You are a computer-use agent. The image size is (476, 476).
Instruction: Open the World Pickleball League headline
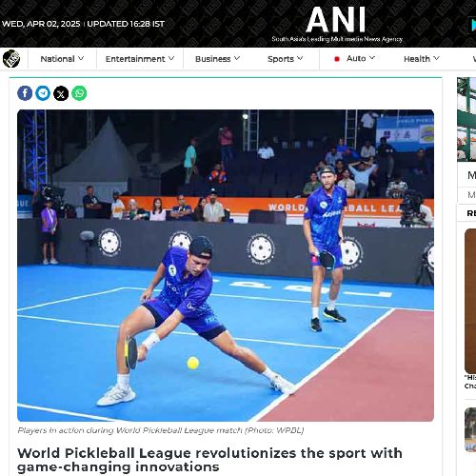pos(209,460)
